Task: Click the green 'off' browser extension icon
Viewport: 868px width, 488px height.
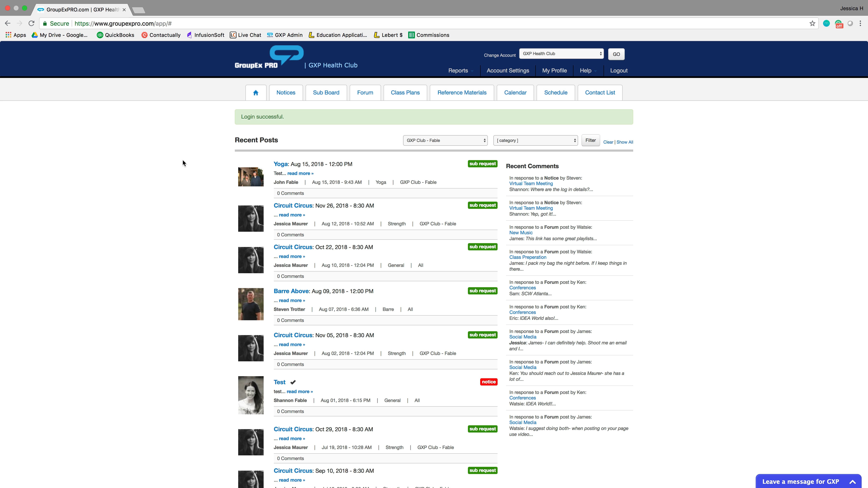Action: (x=839, y=24)
